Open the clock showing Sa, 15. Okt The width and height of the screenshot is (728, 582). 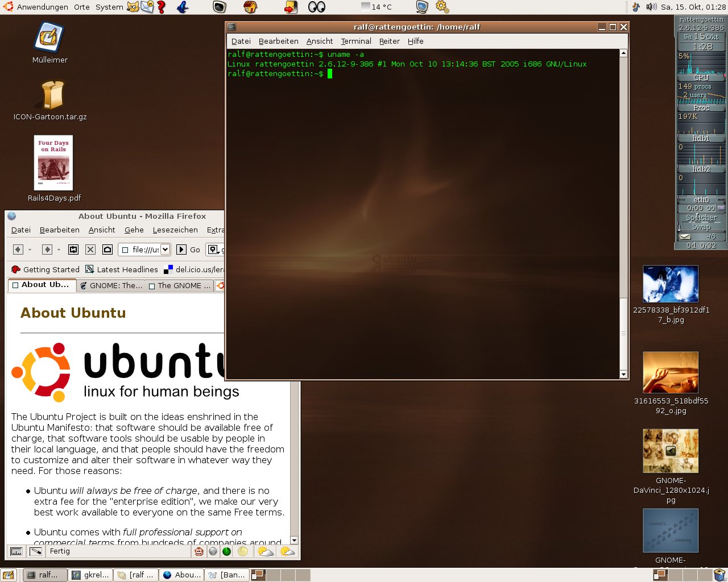(693, 7)
